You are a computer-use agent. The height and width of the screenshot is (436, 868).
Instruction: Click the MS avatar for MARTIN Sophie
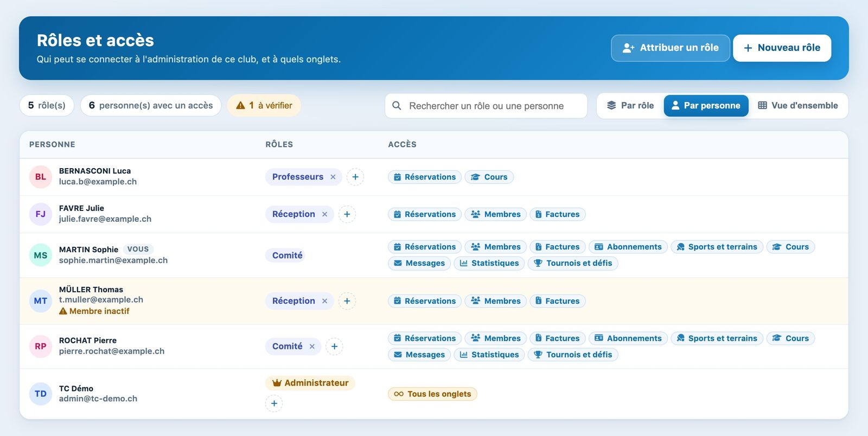(41, 255)
